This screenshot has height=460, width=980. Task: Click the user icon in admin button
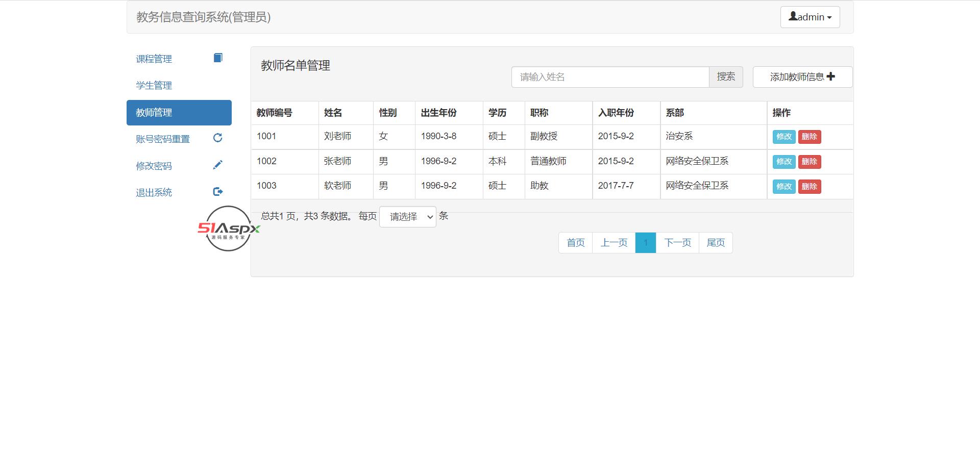pos(793,16)
